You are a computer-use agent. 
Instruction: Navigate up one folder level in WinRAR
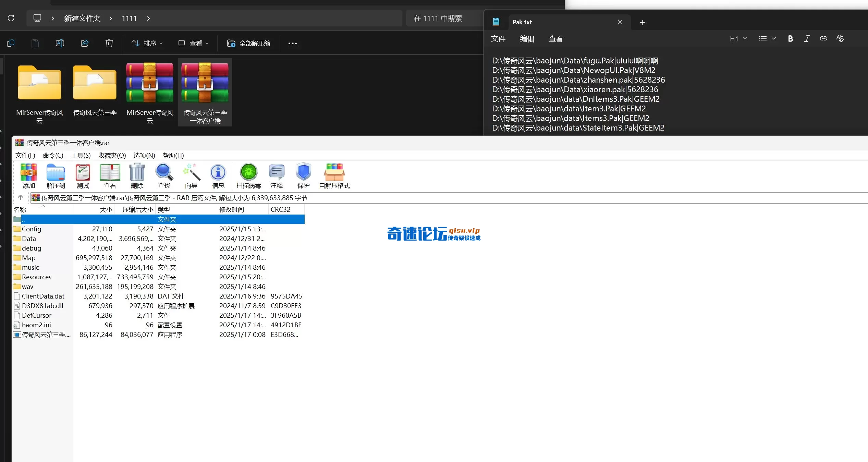(x=20, y=197)
